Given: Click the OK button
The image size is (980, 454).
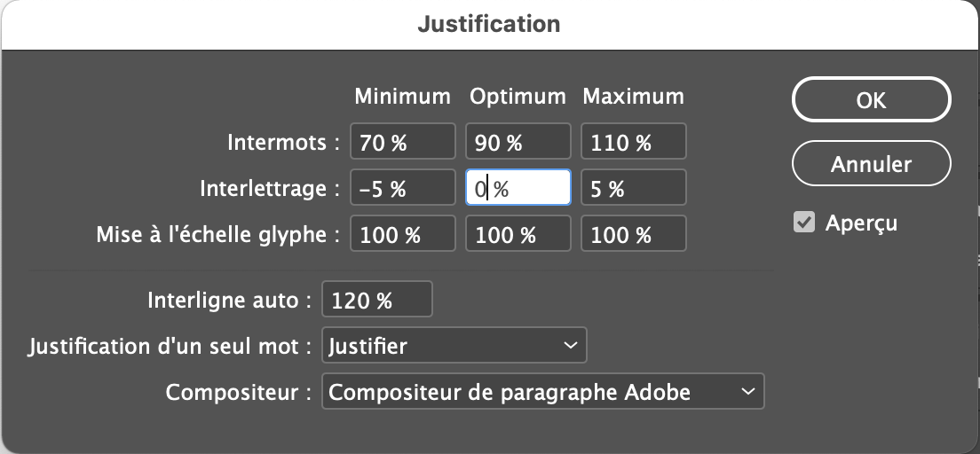Looking at the screenshot, I should point(871,101).
